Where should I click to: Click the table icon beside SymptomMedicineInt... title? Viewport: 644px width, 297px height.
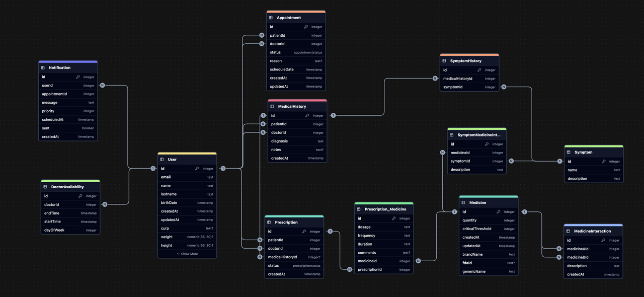pyautogui.click(x=452, y=135)
